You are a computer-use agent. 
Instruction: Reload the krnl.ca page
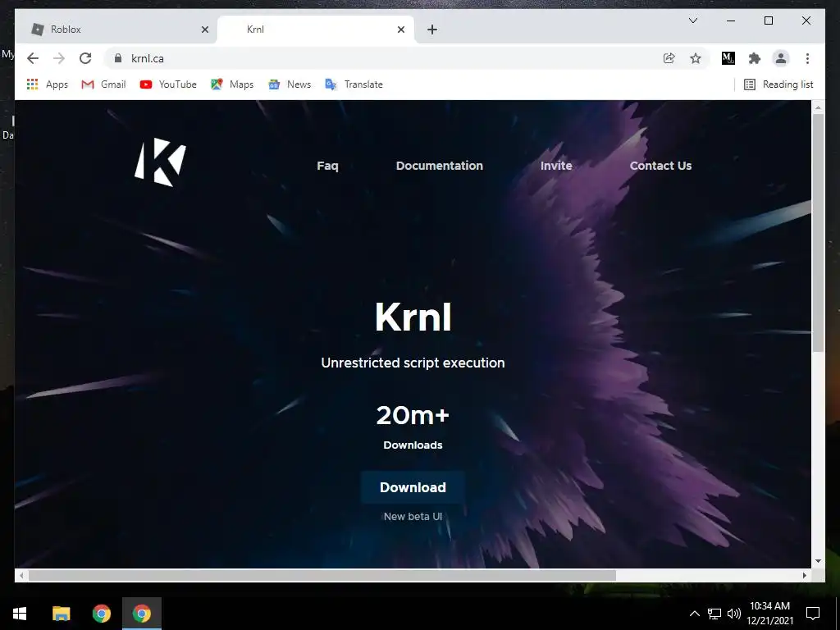85,58
